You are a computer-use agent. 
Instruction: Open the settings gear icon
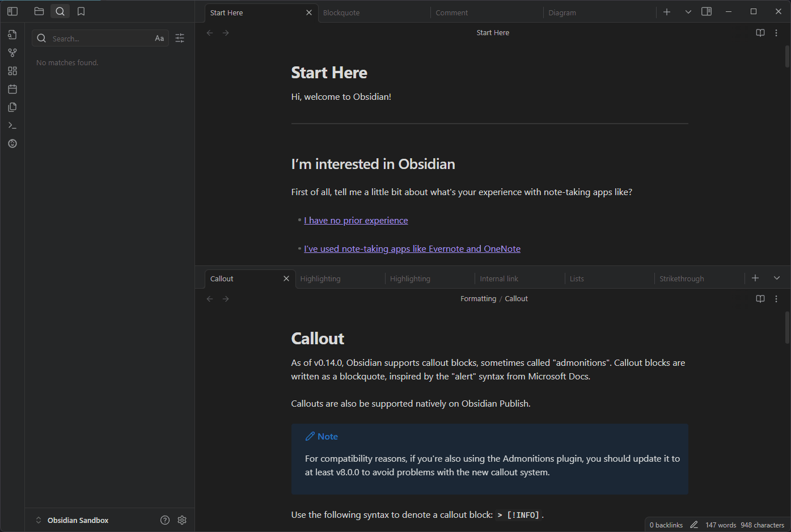[182, 520]
